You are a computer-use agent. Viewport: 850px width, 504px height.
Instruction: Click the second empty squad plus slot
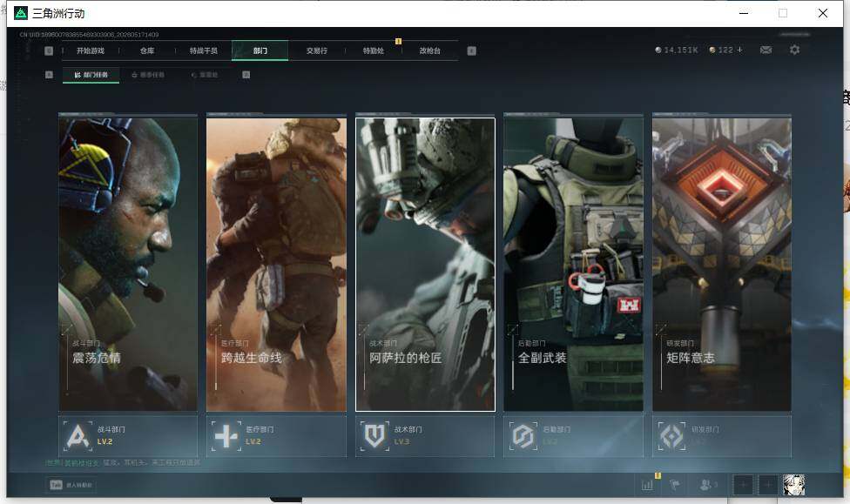coord(767,485)
